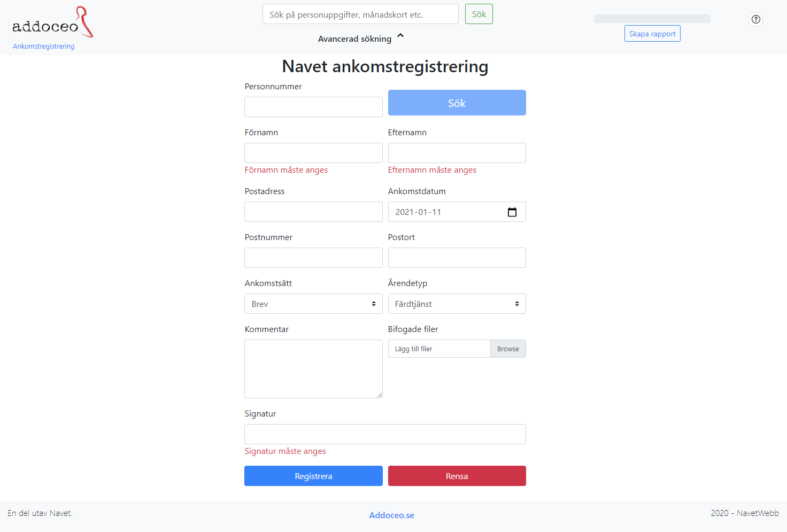The height and width of the screenshot is (532, 787).
Task: Focus the Postort input field
Action: [x=457, y=258]
